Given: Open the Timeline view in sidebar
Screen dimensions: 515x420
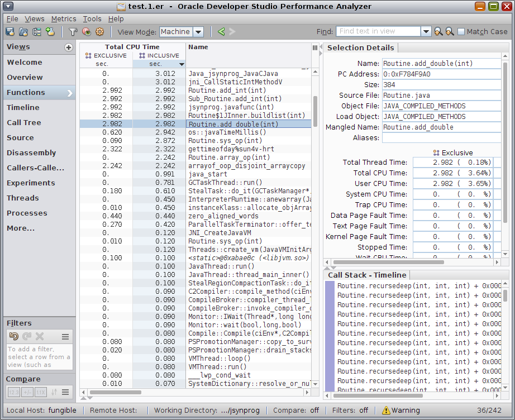Looking at the screenshot, I should (23, 107).
